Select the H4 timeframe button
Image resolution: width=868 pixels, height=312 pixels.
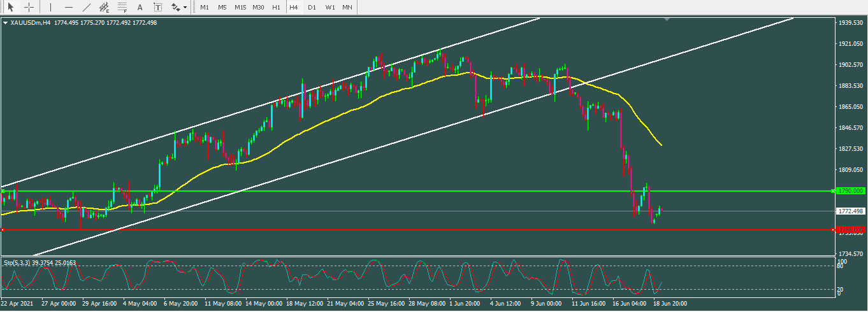(293, 7)
